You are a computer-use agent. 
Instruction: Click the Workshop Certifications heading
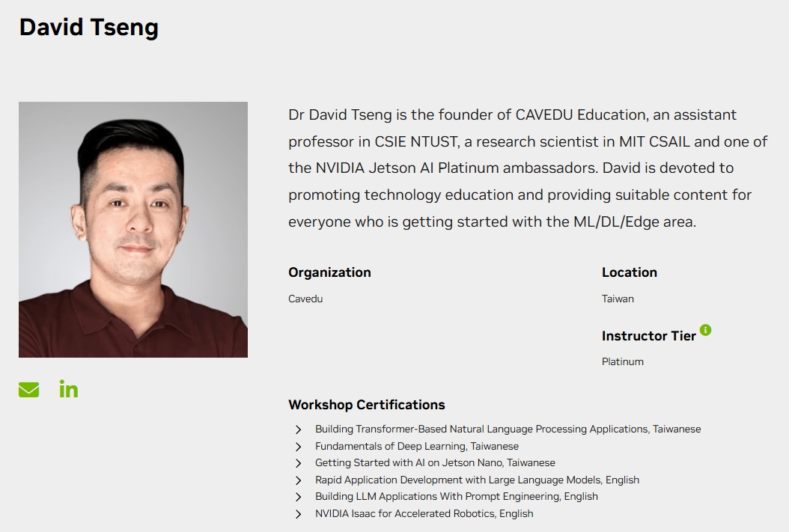[367, 405]
